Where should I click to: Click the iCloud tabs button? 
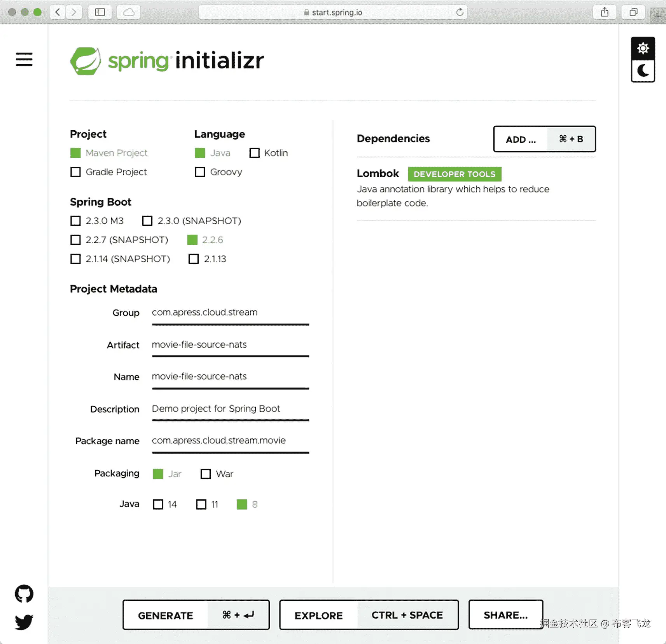coord(129,12)
